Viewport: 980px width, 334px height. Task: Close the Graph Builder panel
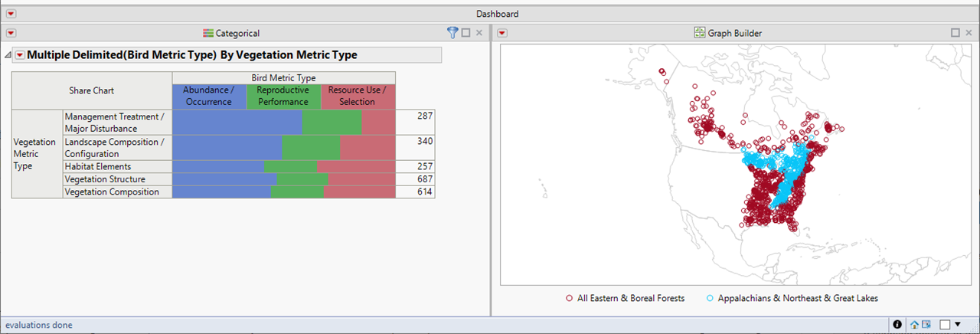click(969, 33)
